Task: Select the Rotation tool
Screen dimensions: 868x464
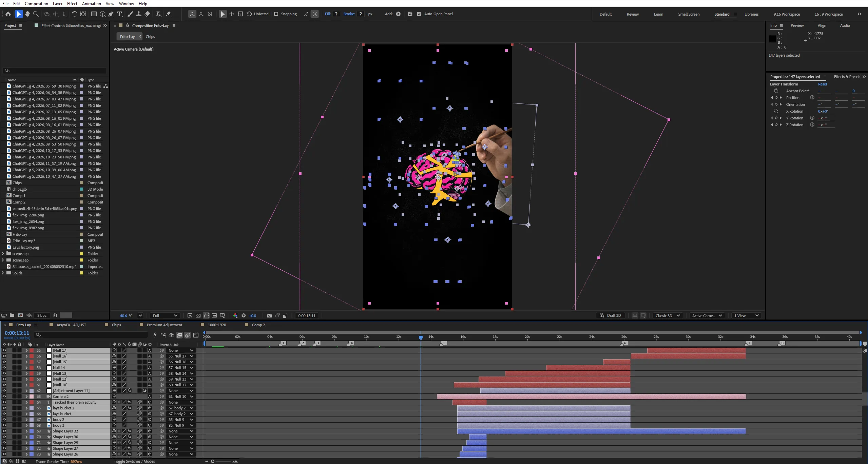Action: (x=74, y=14)
